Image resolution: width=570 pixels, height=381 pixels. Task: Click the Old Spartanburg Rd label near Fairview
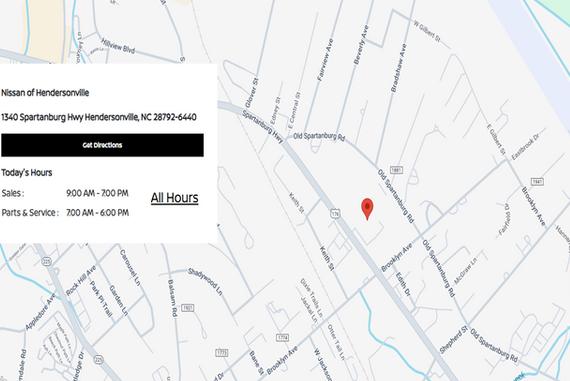(319, 136)
